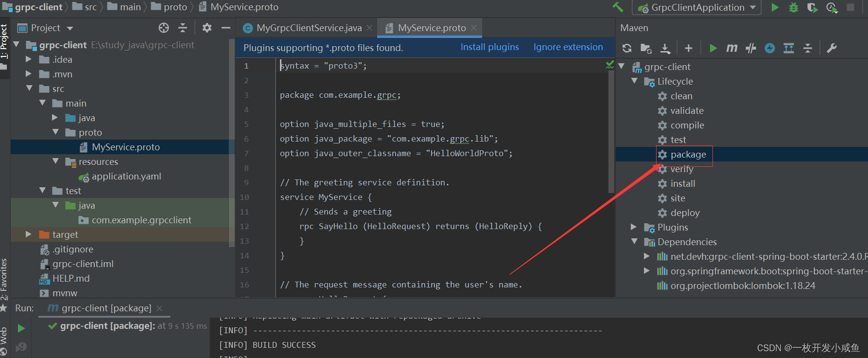Collapse the Lifecycle node in Maven panel
The image size is (868, 358).
tap(634, 81)
